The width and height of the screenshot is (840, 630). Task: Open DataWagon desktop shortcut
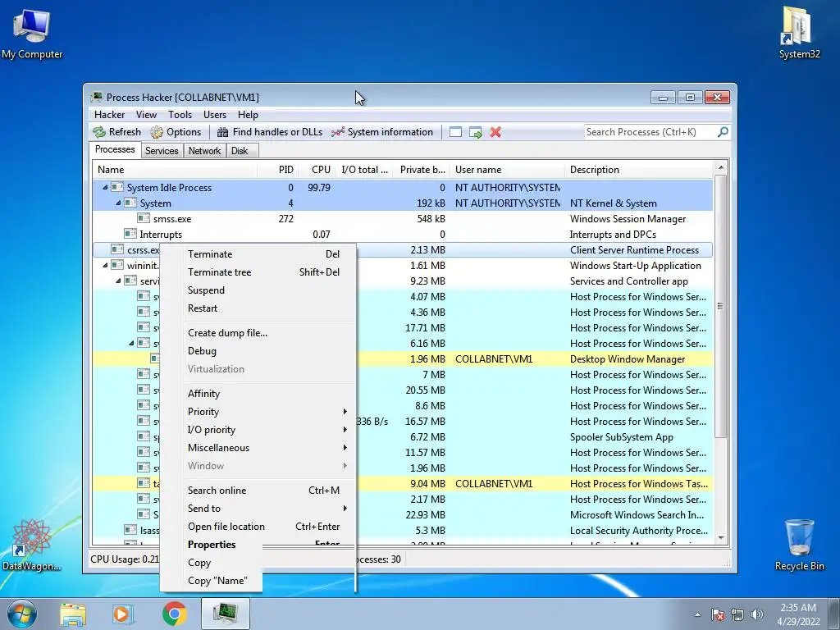32,545
